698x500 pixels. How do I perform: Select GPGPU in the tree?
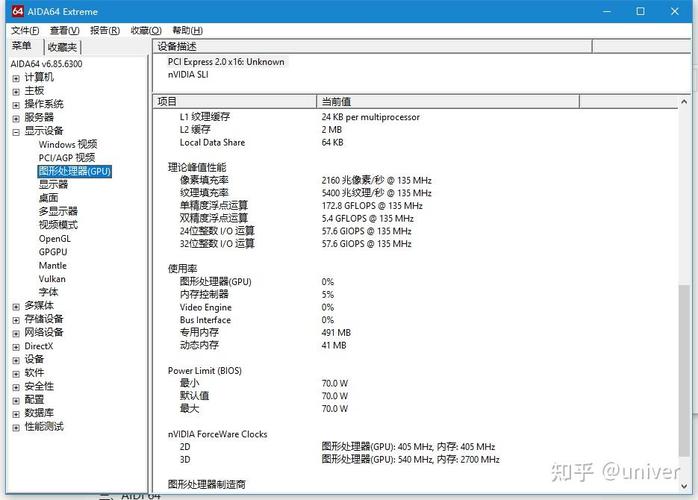pyautogui.click(x=53, y=252)
